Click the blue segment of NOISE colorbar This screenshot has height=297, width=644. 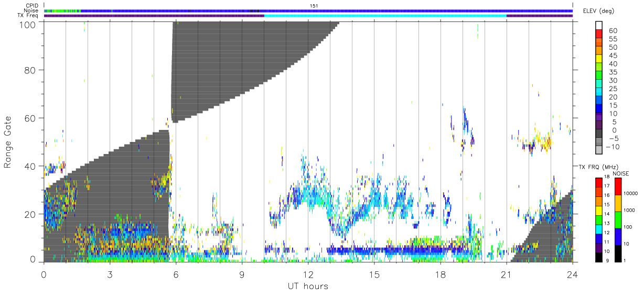[x=618, y=236]
